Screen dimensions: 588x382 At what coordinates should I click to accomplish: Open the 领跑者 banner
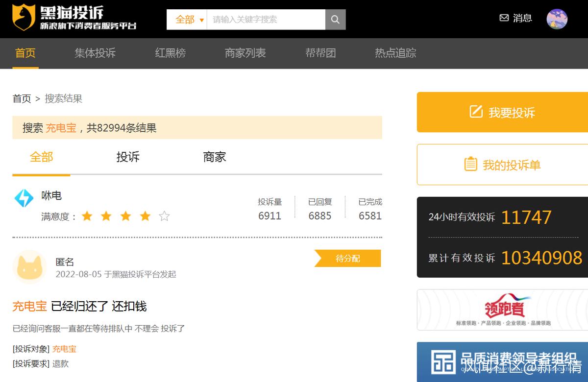click(502, 310)
